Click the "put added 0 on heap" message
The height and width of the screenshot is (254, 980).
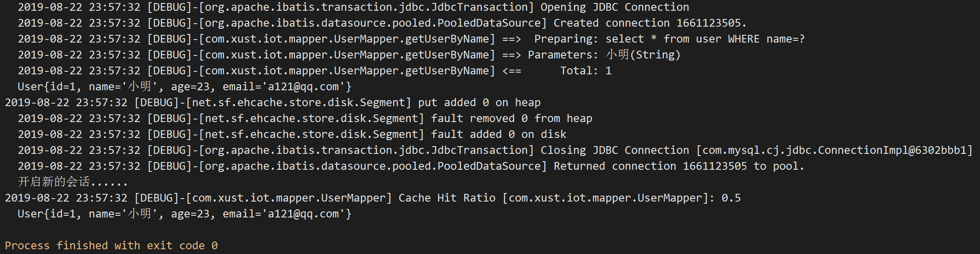coord(479,103)
